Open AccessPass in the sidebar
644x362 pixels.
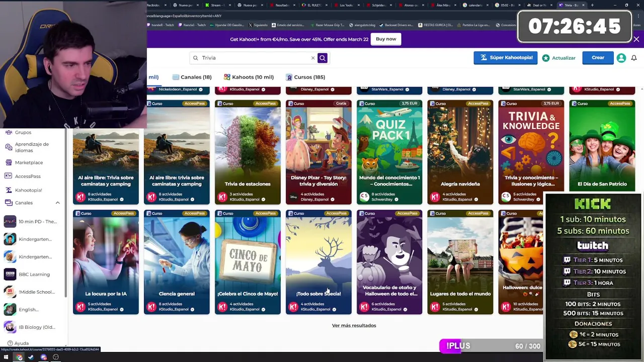[x=28, y=176]
